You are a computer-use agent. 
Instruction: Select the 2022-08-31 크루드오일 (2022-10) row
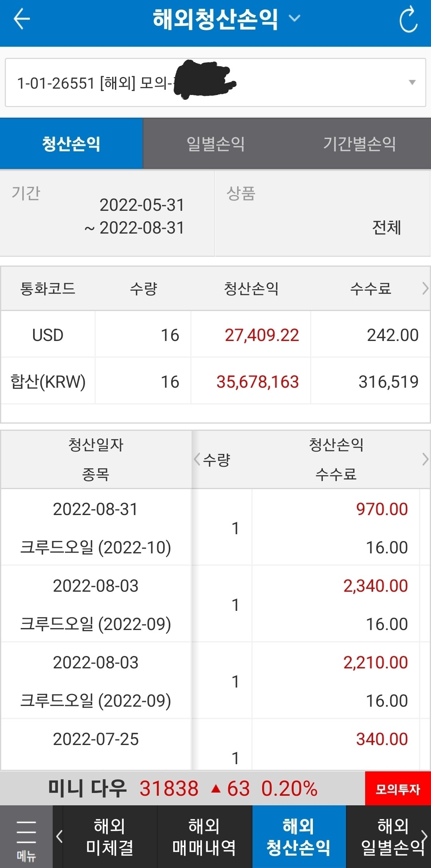coord(215,527)
